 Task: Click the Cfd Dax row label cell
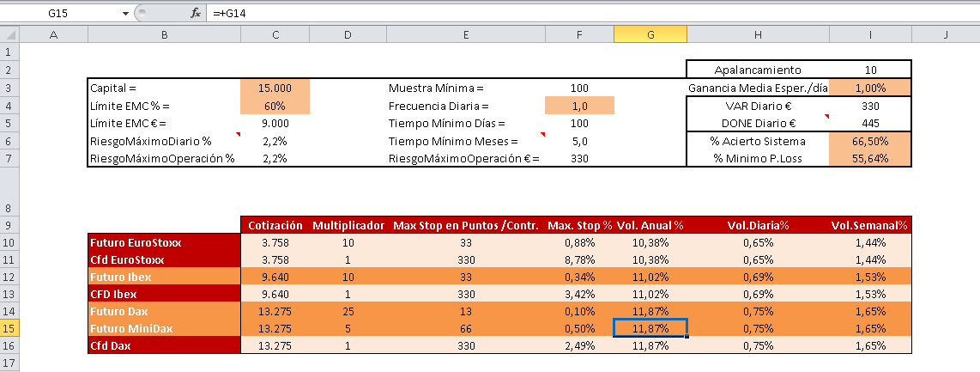(164, 345)
